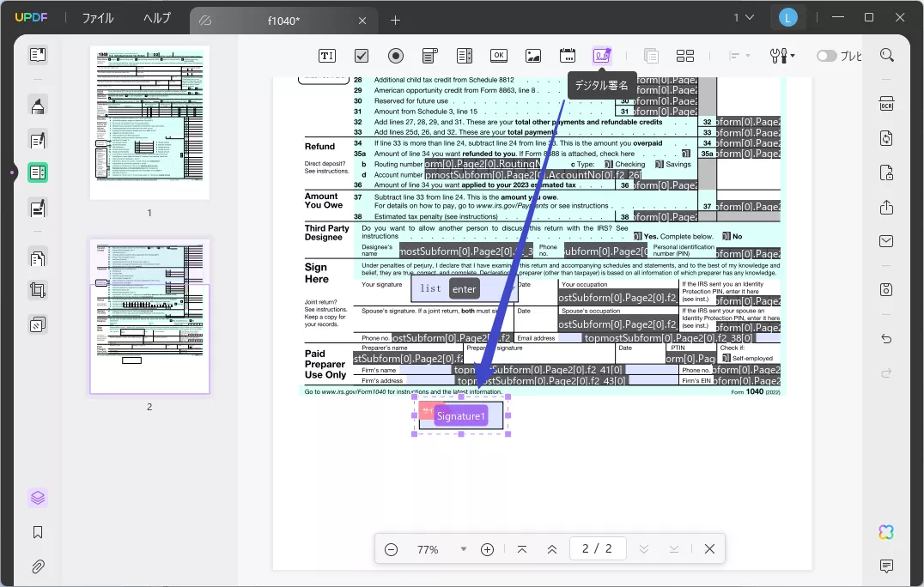
Task: Open the align fields dropdown
Action: (x=739, y=56)
